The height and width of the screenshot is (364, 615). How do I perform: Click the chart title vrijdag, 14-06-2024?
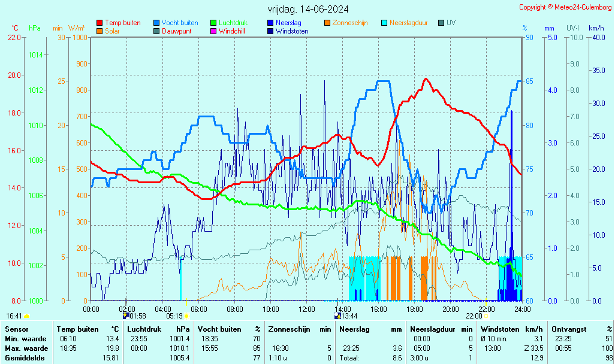[x=307, y=9]
